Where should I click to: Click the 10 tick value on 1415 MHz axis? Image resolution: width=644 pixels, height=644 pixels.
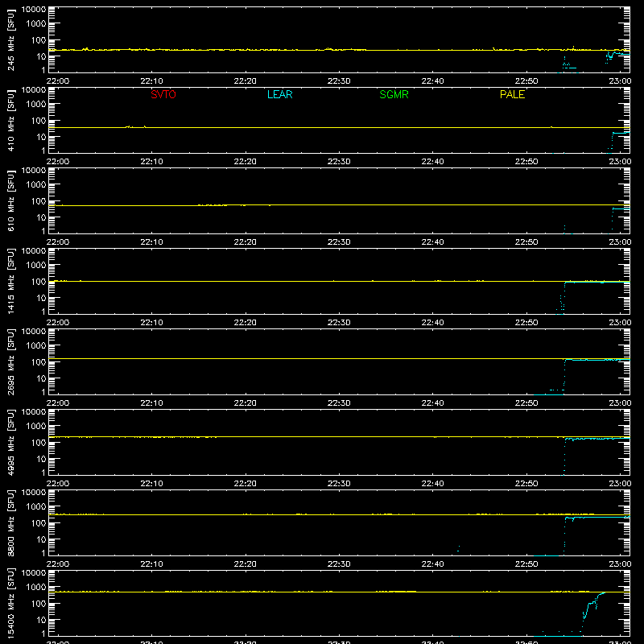click(x=41, y=298)
